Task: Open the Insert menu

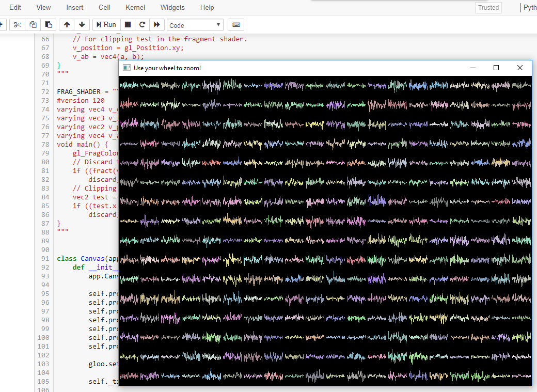Action: [74, 7]
